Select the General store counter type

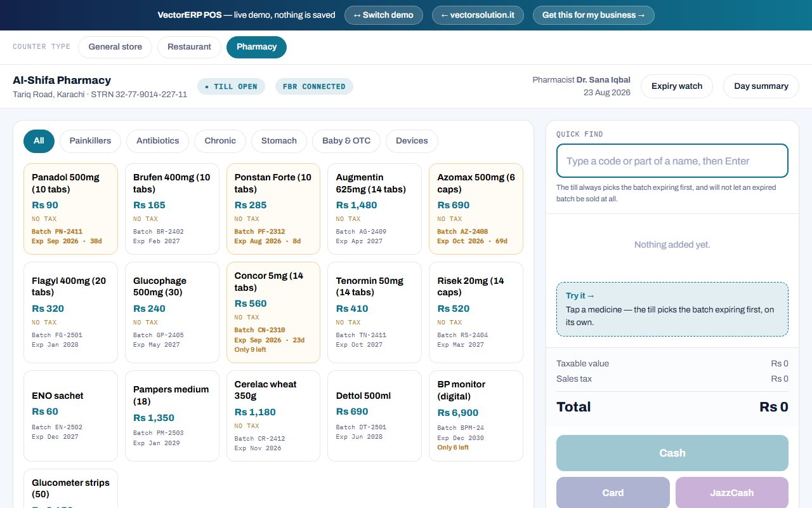pos(115,47)
